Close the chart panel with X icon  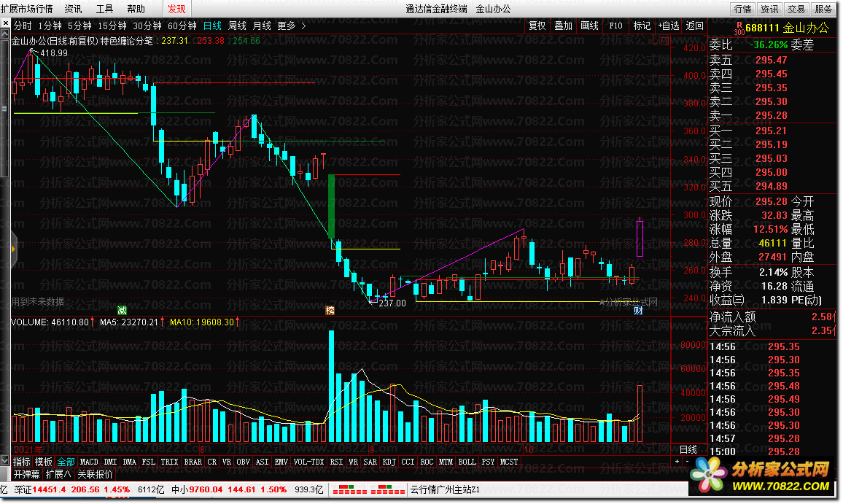tap(5, 23)
